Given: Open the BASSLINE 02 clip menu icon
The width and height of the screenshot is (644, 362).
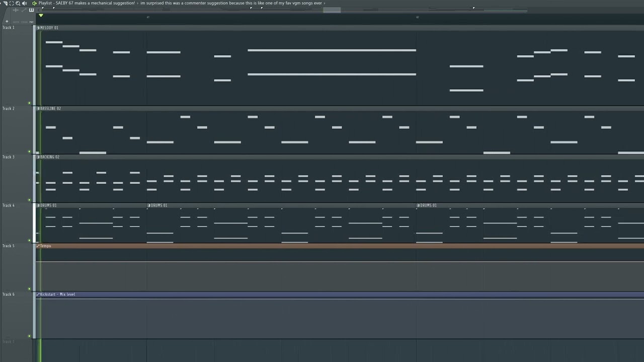Looking at the screenshot, I should click(38, 109).
